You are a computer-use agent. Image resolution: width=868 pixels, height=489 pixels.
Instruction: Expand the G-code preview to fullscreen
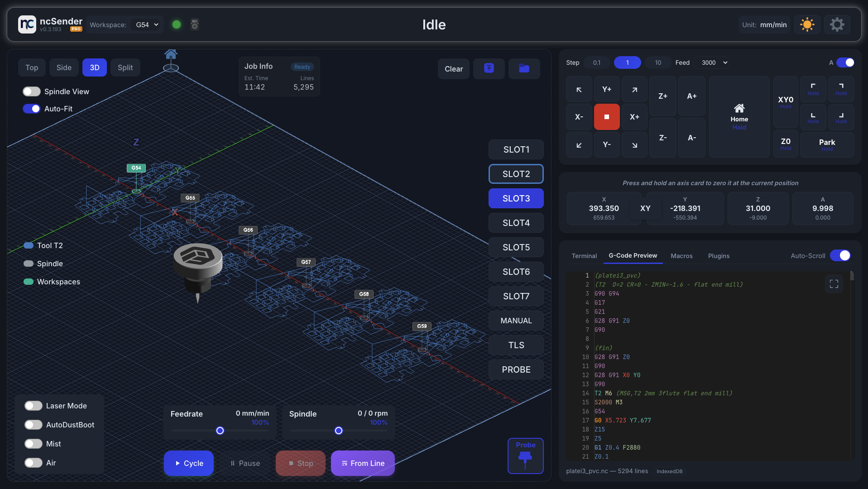pyautogui.click(x=834, y=284)
